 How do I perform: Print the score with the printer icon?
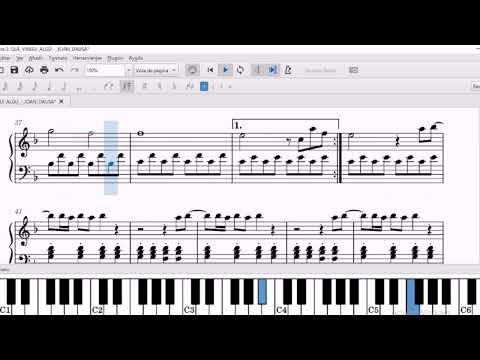coord(44,70)
